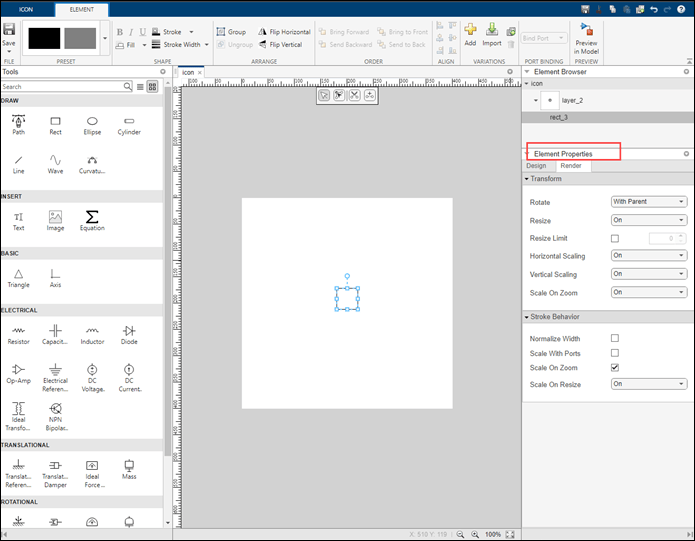Screen dimensions: 695x541
Task: Add an Axis basic shape
Action: click(55, 279)
